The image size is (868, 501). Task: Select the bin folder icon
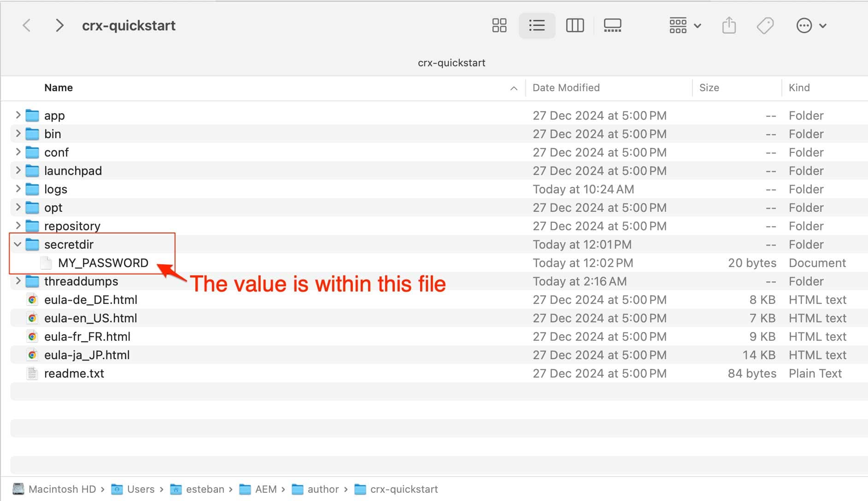tap(32, 134)
